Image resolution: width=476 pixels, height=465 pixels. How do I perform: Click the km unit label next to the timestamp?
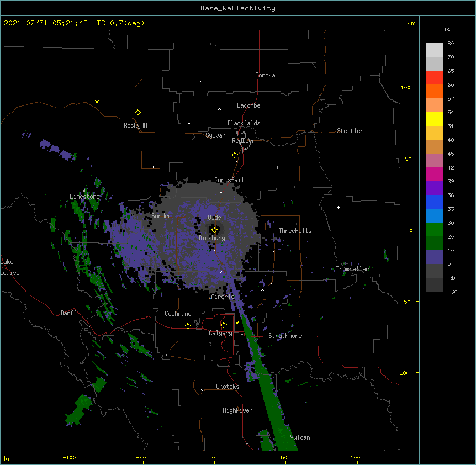[411, 23]
